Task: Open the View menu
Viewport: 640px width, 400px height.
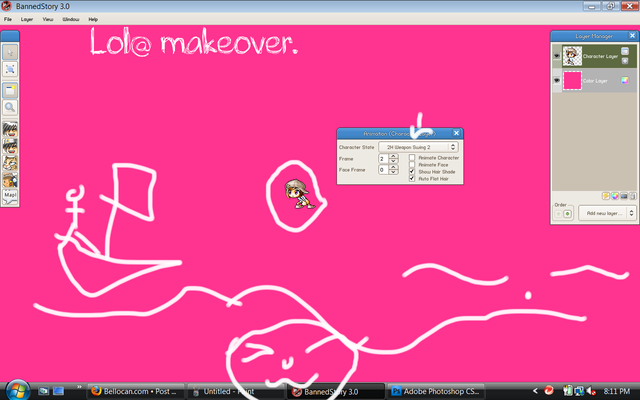Action: (48, 19)
